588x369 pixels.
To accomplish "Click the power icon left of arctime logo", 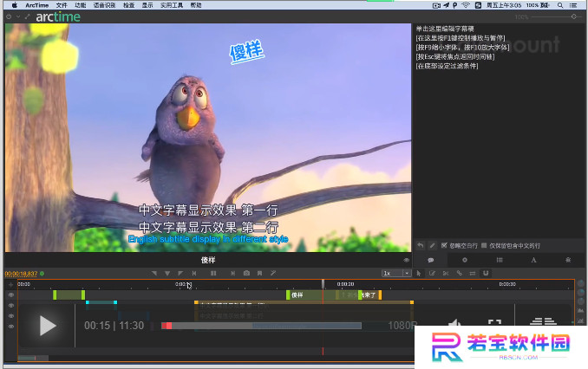I will pyautogui.click(x=9, y=16).
